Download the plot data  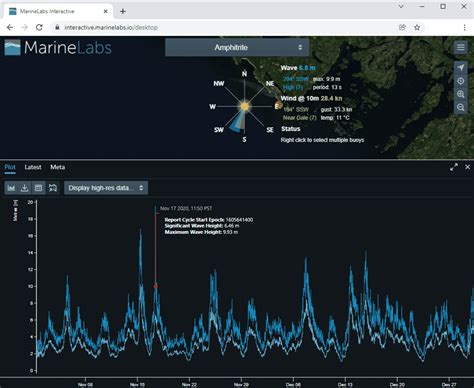click(25, 188)
